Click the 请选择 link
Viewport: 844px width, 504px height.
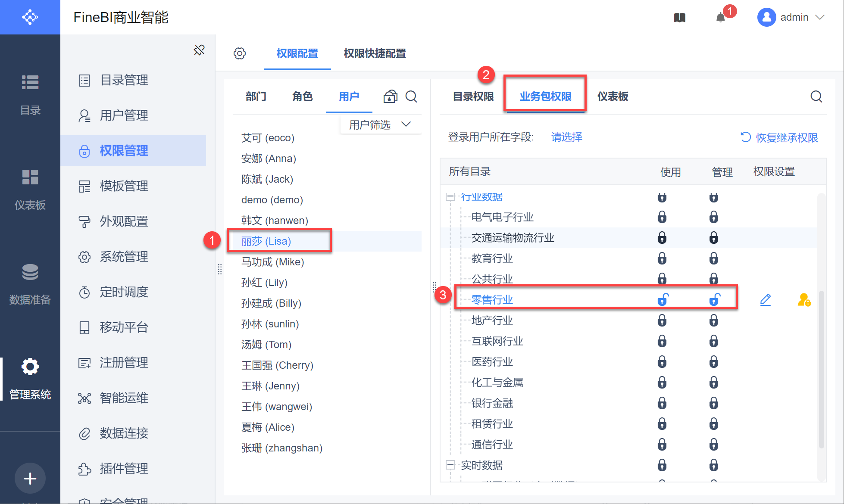tap(567, 137)
